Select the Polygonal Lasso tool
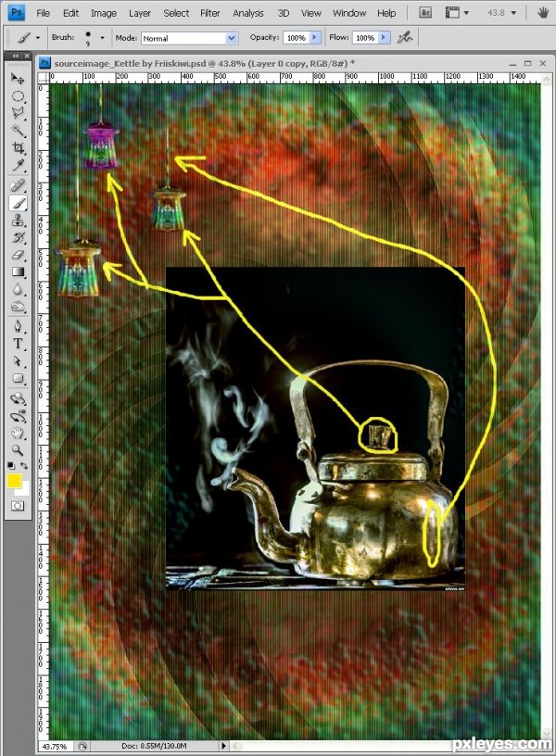Viewport: 556px width, 756px height. click(x=18, y=113)
